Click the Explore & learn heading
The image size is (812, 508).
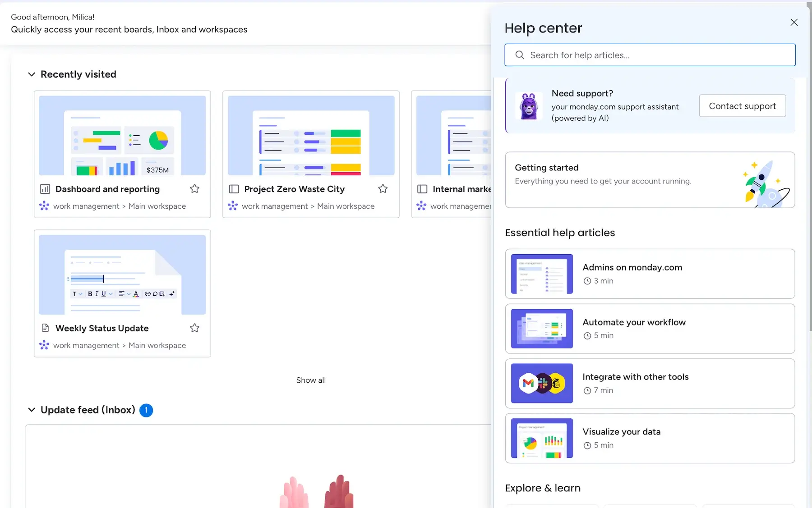point(543,488)
